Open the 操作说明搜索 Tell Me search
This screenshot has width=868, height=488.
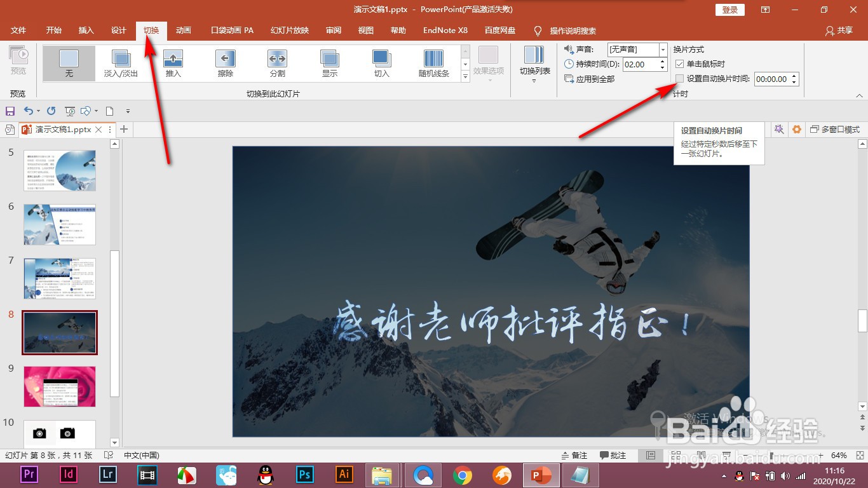click(x=565, y=30)
